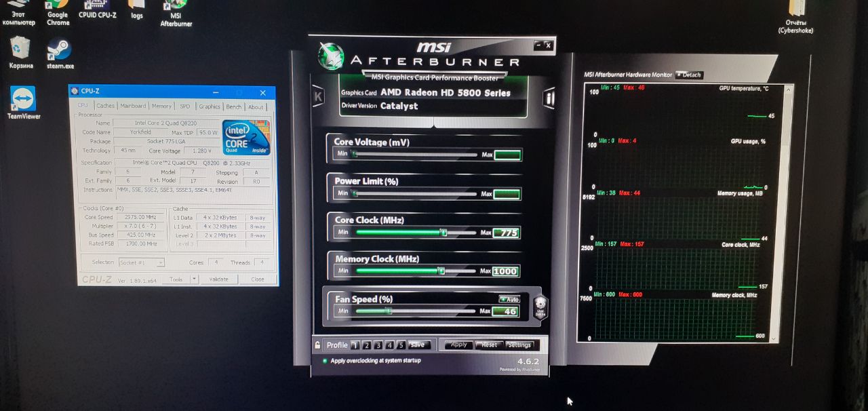868x411 pixels.
Task: Toggle the profile lock icon
Action: (317, 345)
